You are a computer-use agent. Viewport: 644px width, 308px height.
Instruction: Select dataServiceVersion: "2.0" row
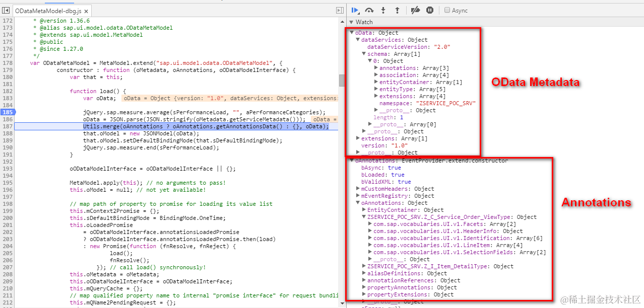[x=409, y=47]
